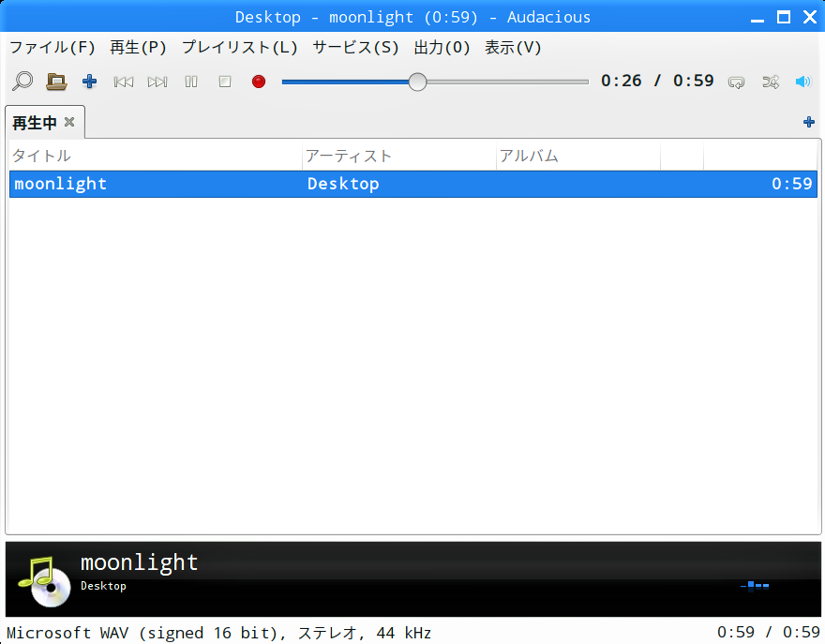This screenshot has width=825, height=644.
Task: Open the プレイリスト(L) menu
Action: [x=239, y=48]
